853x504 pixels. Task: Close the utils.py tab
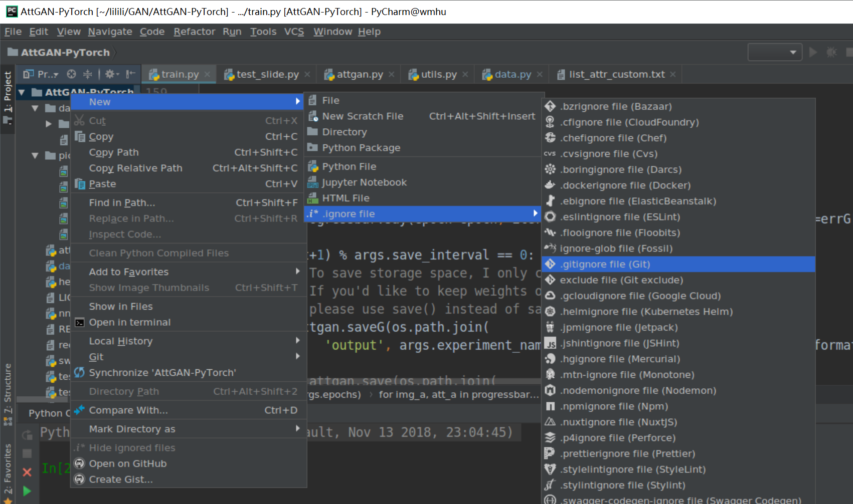coord(465,74)
